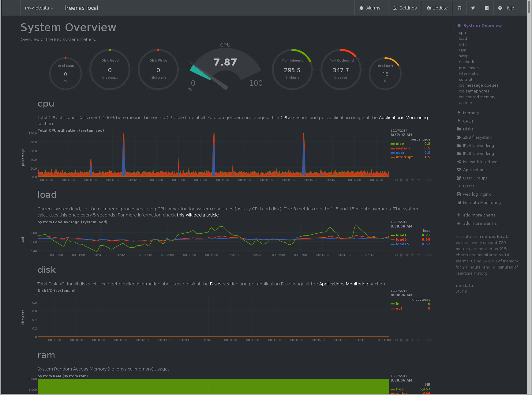Toggle the 'load5' series in the load legend
This screenshot has width=532, height=395.
pyautogui.click(x=401, y=239)
